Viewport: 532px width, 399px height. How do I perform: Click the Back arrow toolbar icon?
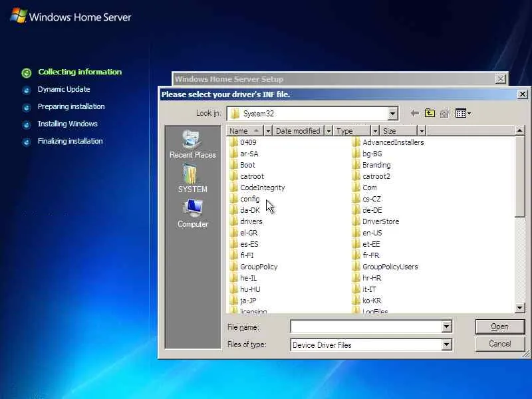[414, 113]
